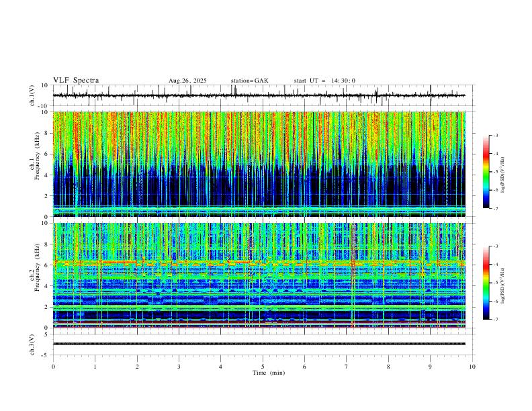Click the ch.2 colorbar "-7" tick label
The image size is (532, 411).
[x=496, y=320]
